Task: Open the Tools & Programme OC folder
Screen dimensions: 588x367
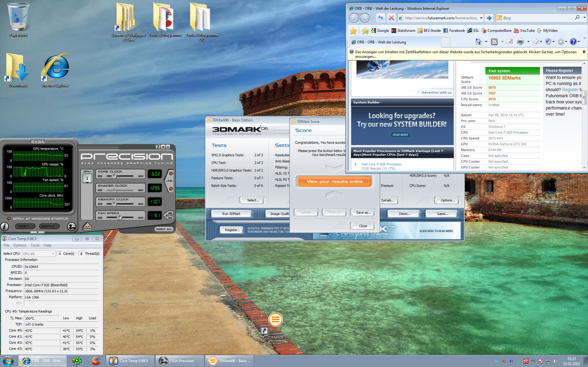Action: [x=202, y=22]
